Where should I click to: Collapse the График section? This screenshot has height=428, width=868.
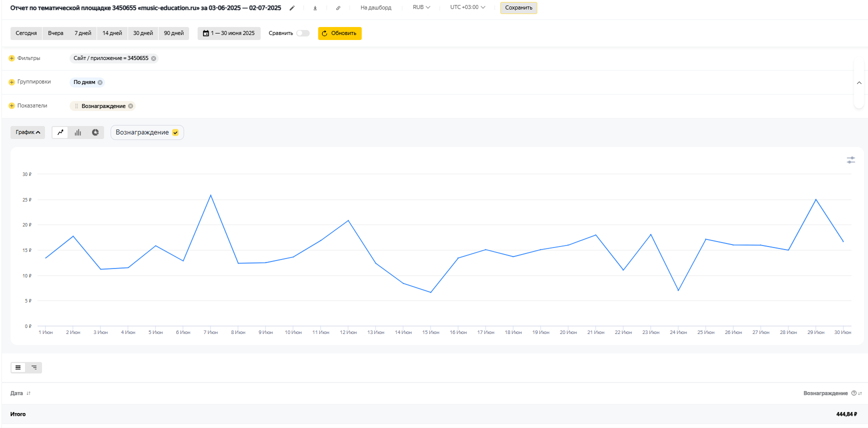[28, 132]
